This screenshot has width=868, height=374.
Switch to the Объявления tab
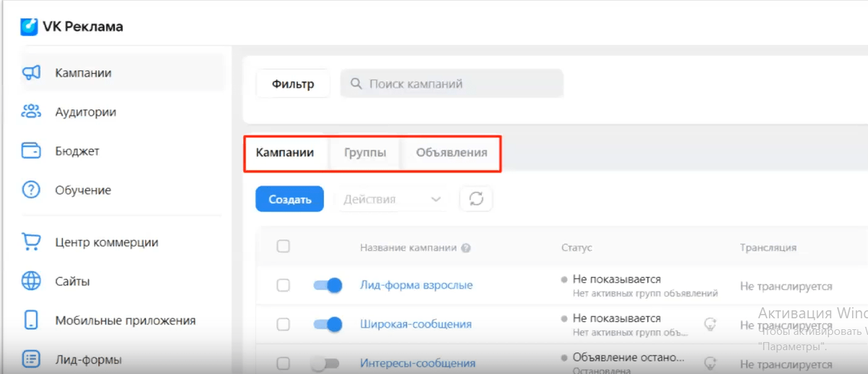[x=452, y=153]
